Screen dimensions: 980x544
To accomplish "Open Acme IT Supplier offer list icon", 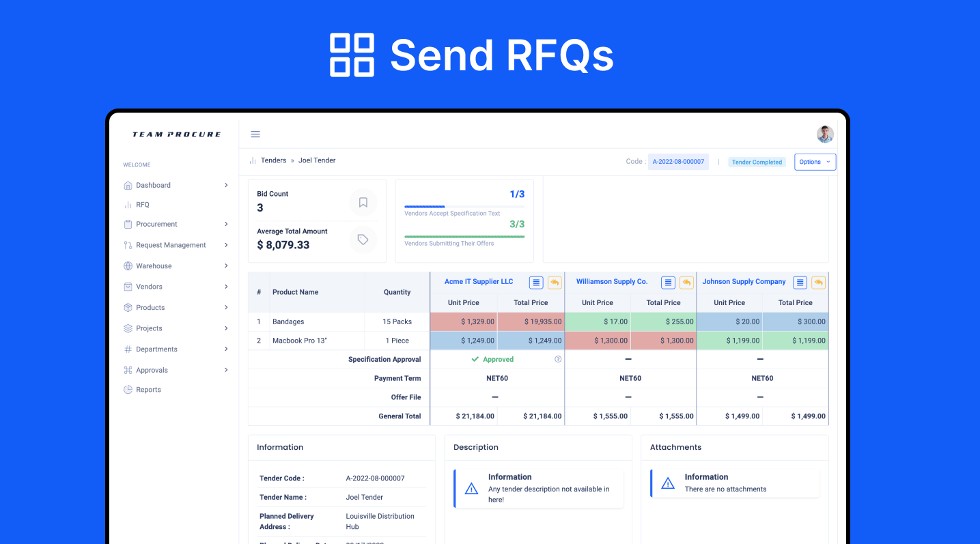I will click(x=537, y=283).
